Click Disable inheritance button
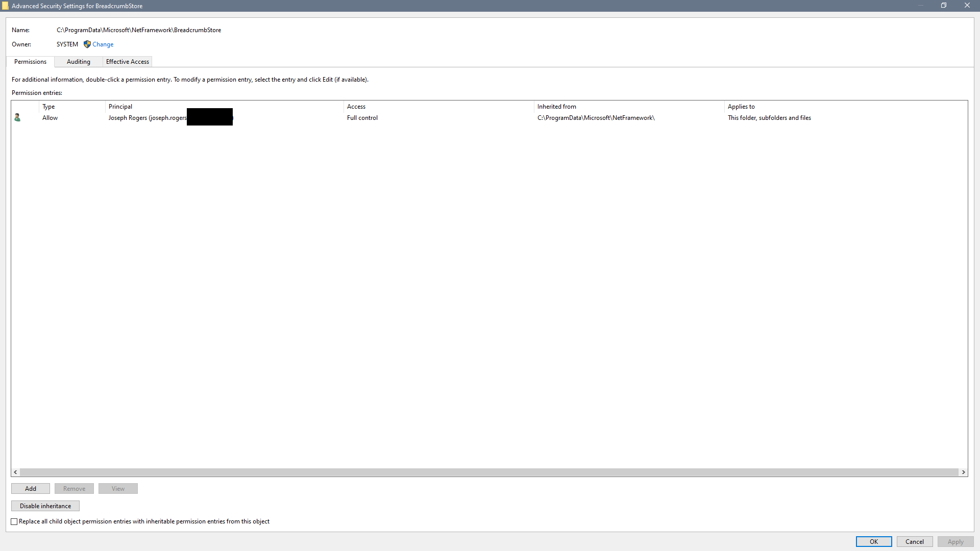 pyautogui.click(x=45, y=506)
